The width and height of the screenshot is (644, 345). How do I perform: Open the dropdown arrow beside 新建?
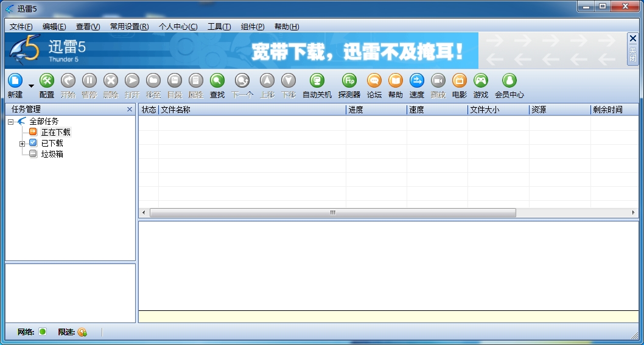point(31,86)
